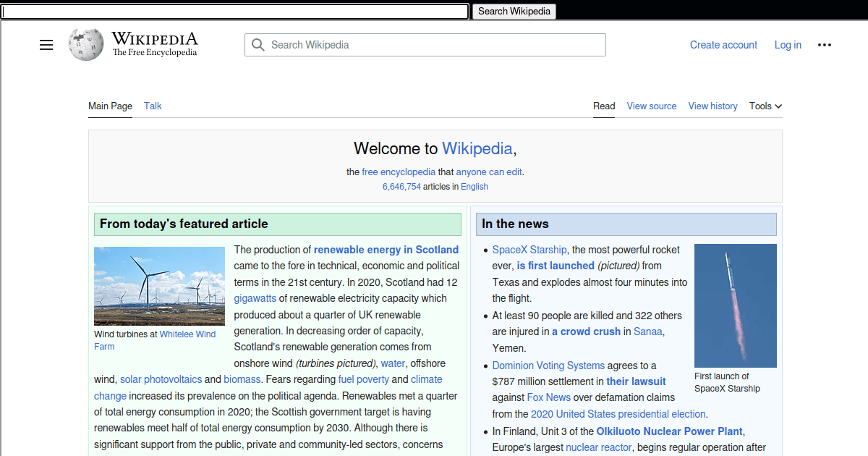Click inside the Search Wikipedia field
This screenshot has height=456, width=868.
tap(434, 45)
